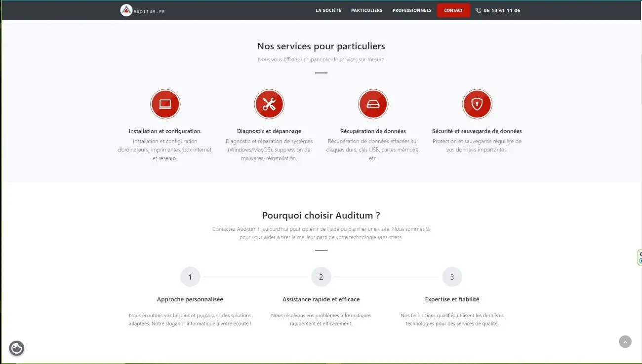Screen dimensions: 642x364
Task: Click the paragraph starting Contactez Auditum.fr aujourd'hui
Action: (x=321, y=233)
